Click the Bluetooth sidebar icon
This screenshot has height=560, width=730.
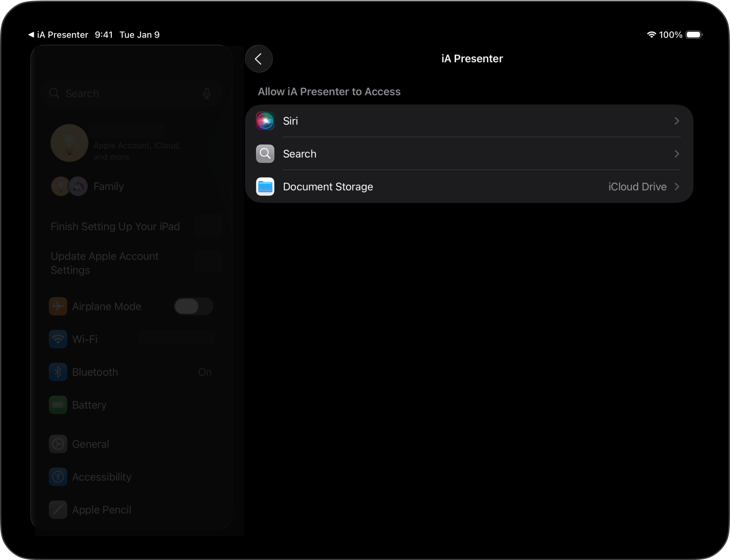click(x=58, y=372)
